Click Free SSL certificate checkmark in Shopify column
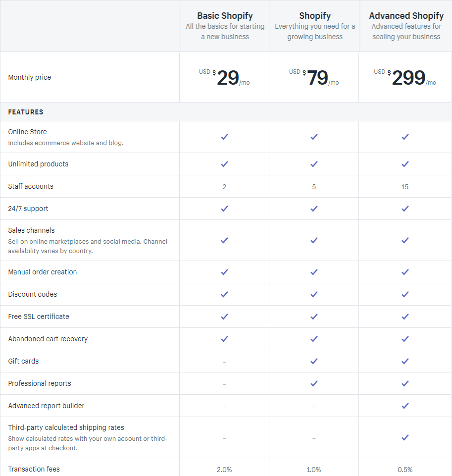The width and height of the screenshot is (452, 476). (x=314, y=317)
